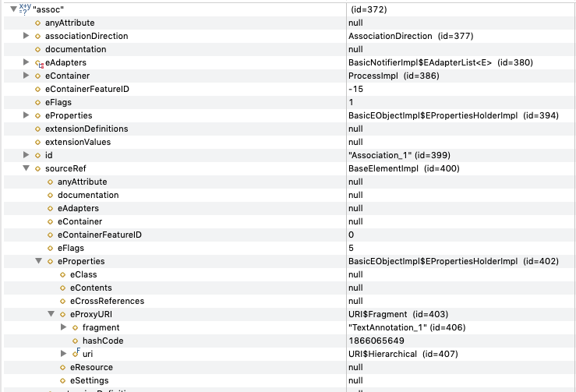
Task: Click the eAdapters field icon with red marker
Action: 39,63
